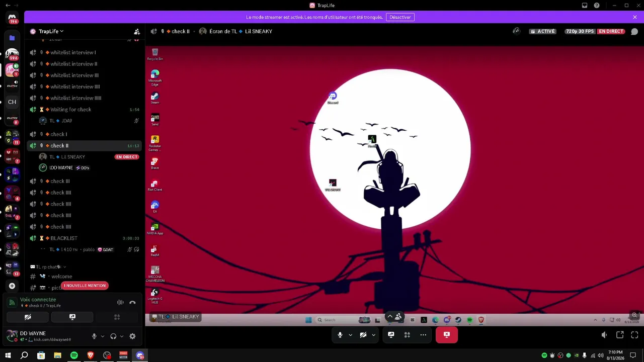
Task: Open Microsoft Store from the taskbar
Action: [x=41, y=355]
